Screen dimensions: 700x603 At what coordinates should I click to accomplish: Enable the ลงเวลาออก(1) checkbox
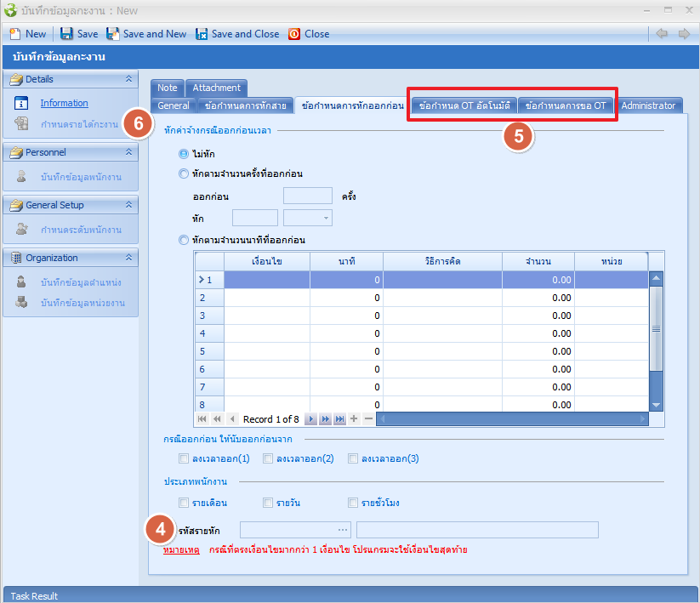click(x=184, y=458)
